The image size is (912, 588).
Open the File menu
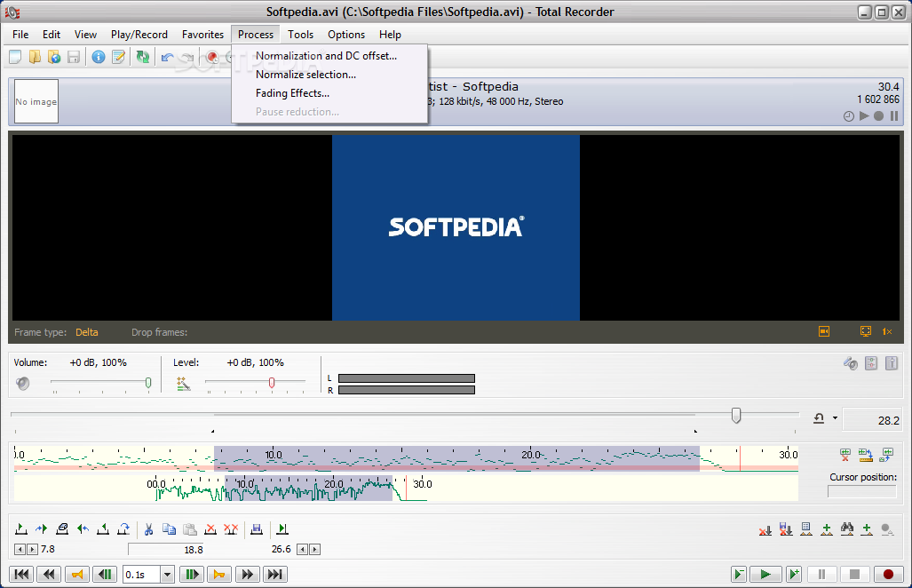point(20,35)
